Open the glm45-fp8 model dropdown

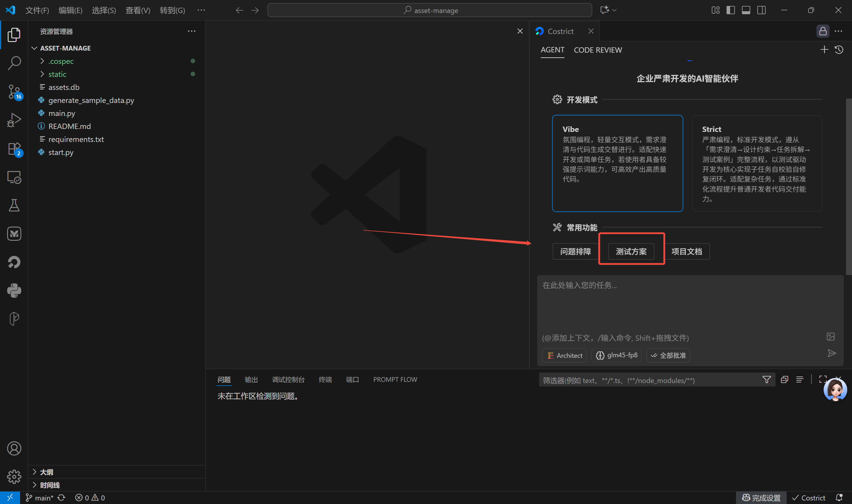[616, 355]
